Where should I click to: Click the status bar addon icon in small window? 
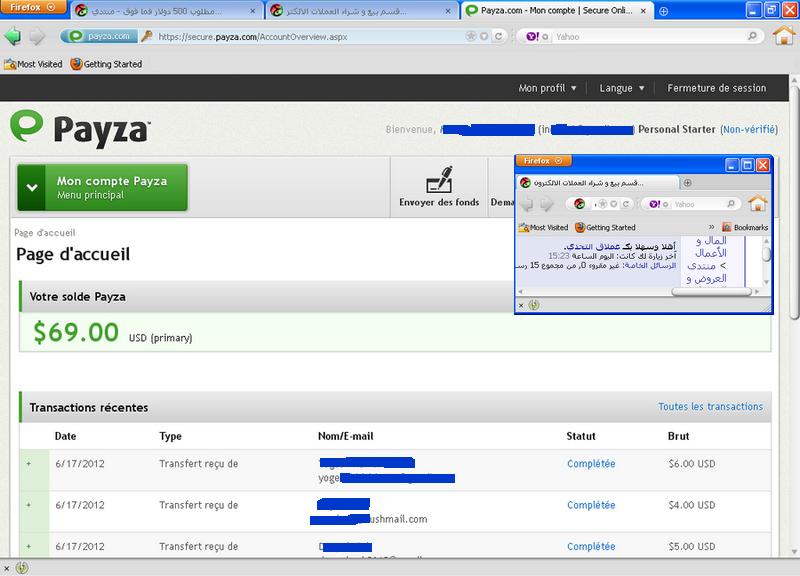534,305
